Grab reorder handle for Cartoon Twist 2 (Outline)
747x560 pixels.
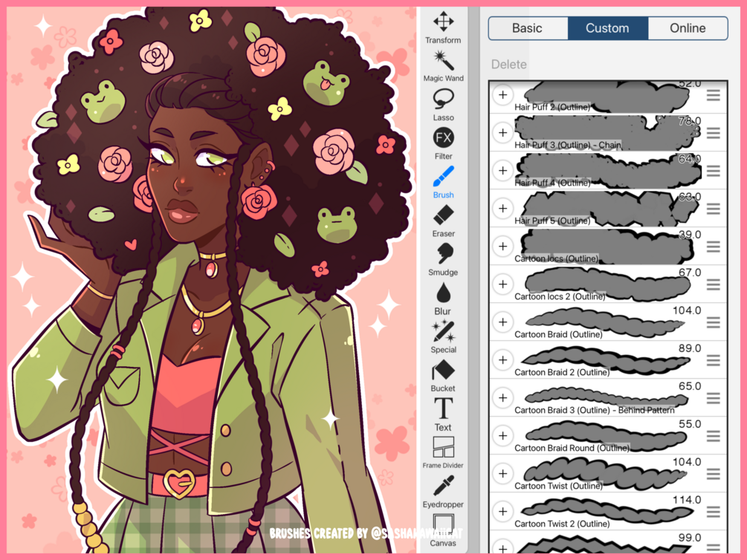pyautogui.click(x=713, y=512)
